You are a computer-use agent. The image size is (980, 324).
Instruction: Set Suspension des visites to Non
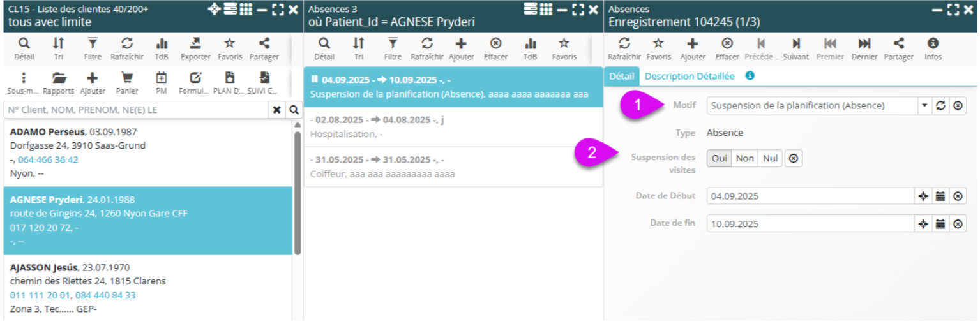point(744,159)
